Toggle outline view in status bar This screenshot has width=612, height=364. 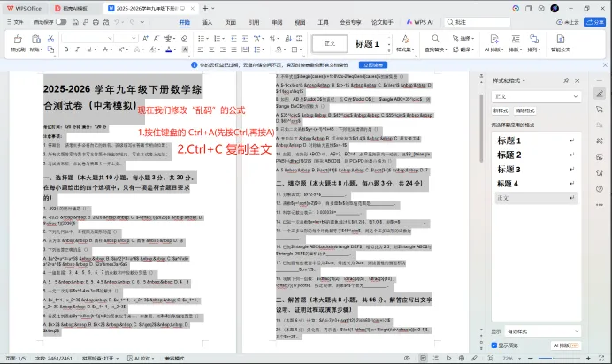pos(436,358)
